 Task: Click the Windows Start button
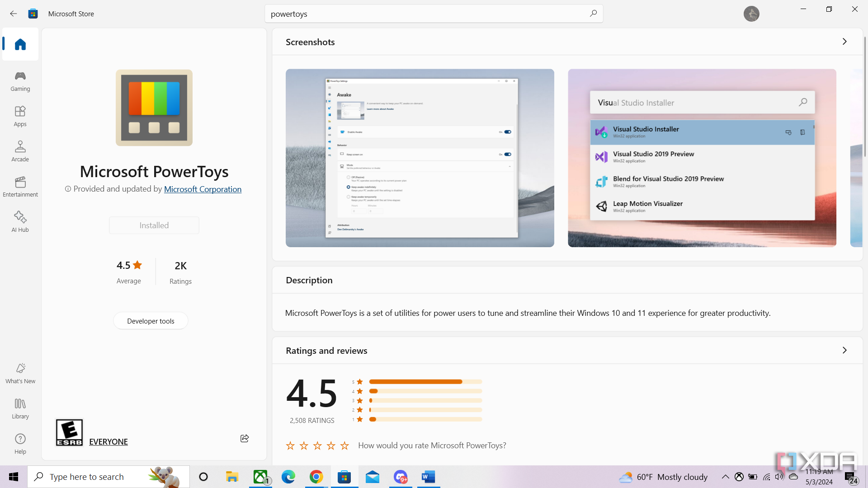(x=14, y=477)
